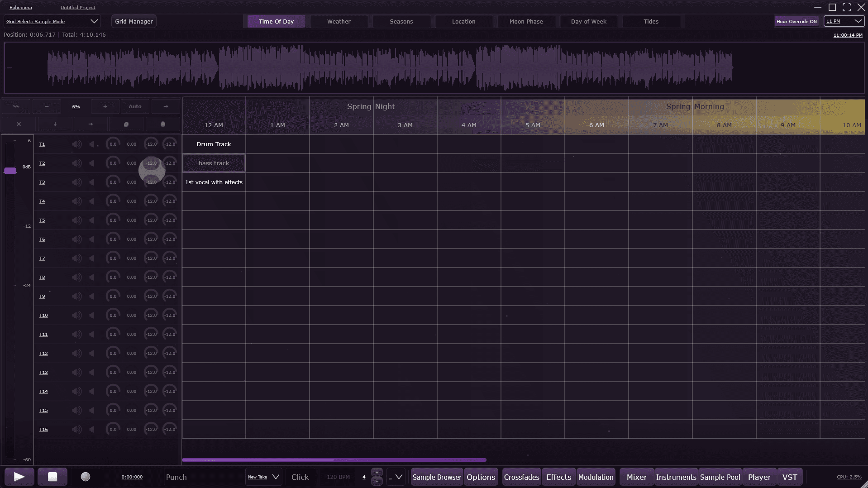868x488 pixels.
Task: Expand the 11 PM hour dropdown
Action: click(844, 21)
